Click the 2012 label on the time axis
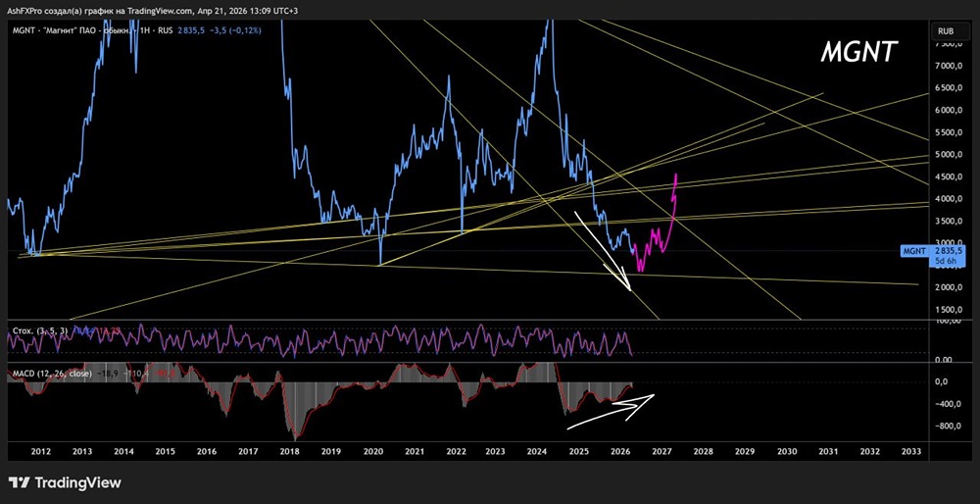The height and width of the screenshot is (504, 980). click(40, 451)
